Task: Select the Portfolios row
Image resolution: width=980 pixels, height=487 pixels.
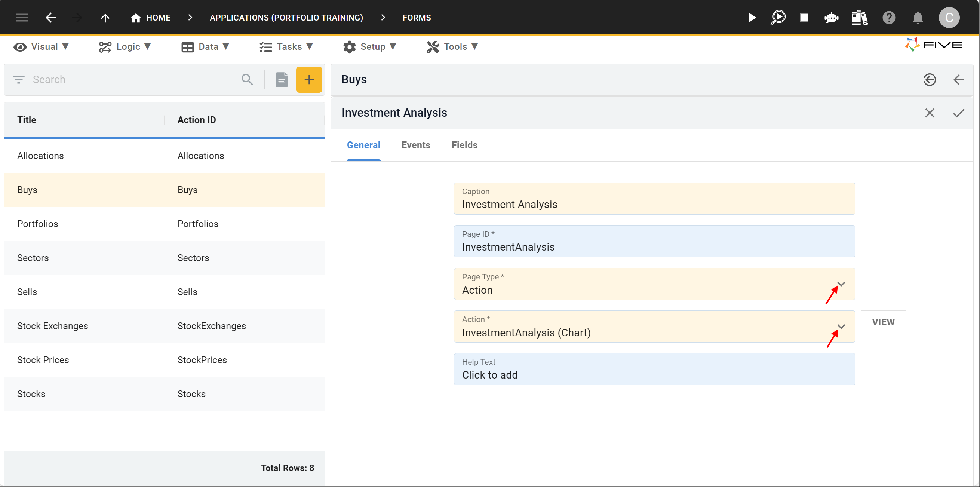Action: 165,224
